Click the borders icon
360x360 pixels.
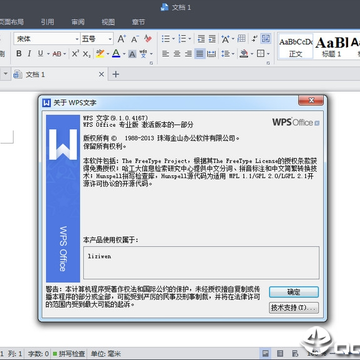[x=261, y=53]
